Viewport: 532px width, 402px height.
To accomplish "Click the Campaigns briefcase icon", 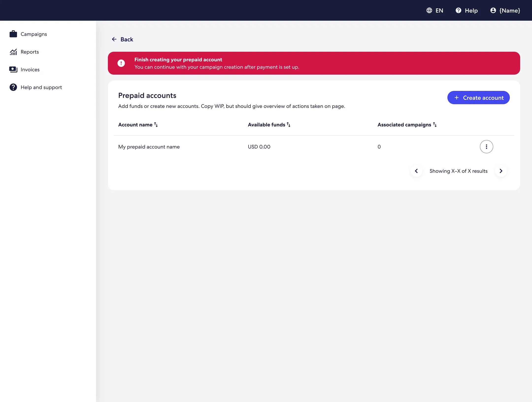I will (x=13, y=34).
